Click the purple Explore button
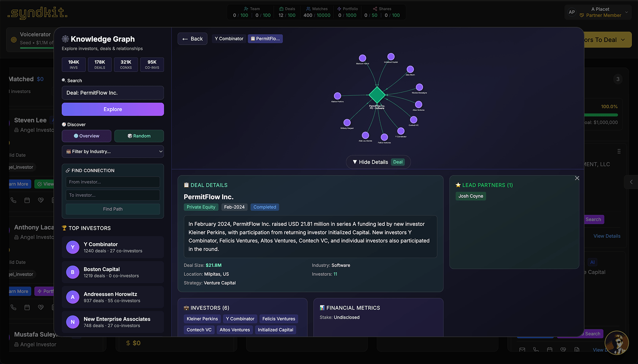Screen dimensions: 638x364 coord(113,109)
